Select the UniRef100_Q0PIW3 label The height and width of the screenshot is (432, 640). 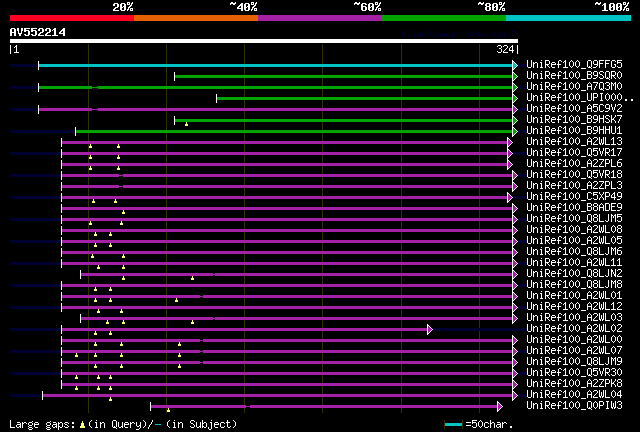coord(574,406)
